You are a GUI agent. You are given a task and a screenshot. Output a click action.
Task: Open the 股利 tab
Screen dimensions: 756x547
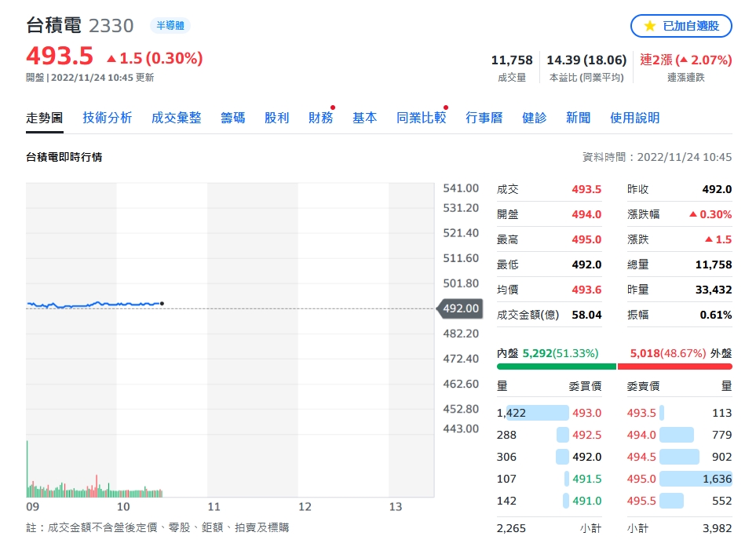276,118
